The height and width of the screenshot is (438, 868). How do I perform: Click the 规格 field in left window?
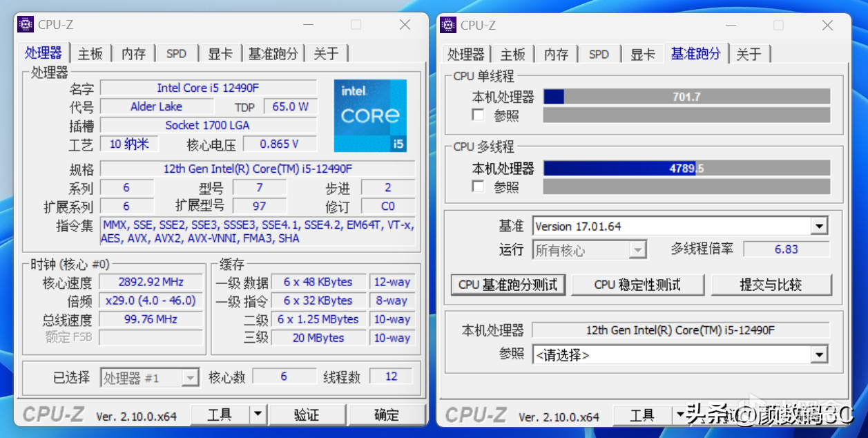click(258, 169)
